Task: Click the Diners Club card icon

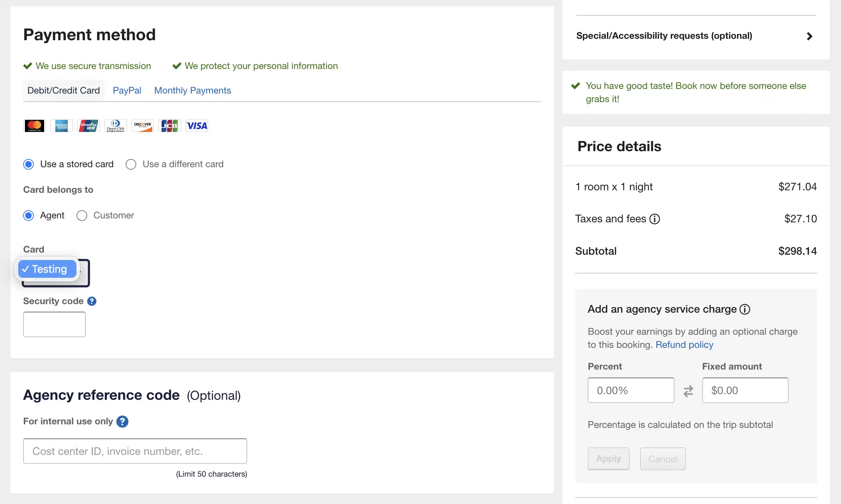Action: tap(116, 126)
